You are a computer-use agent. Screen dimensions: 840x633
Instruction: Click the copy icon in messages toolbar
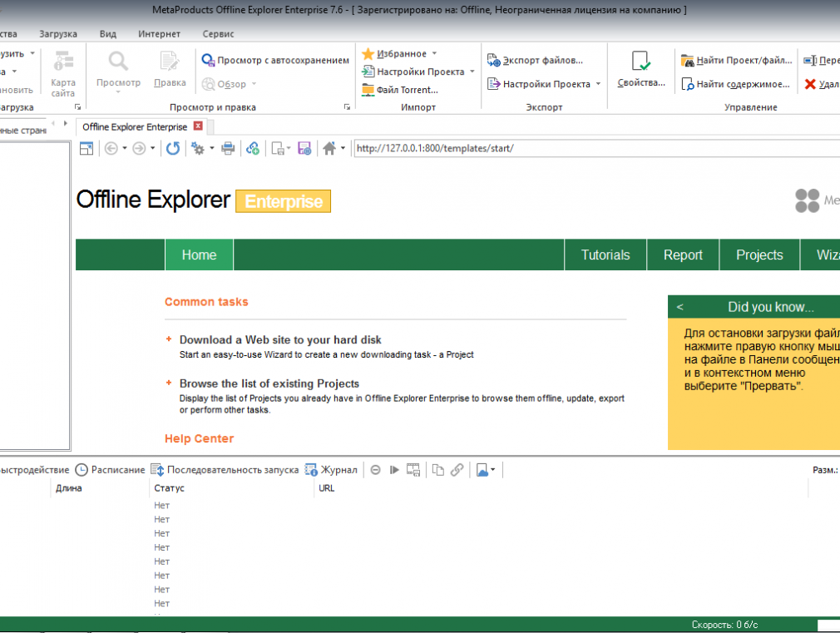437,470
